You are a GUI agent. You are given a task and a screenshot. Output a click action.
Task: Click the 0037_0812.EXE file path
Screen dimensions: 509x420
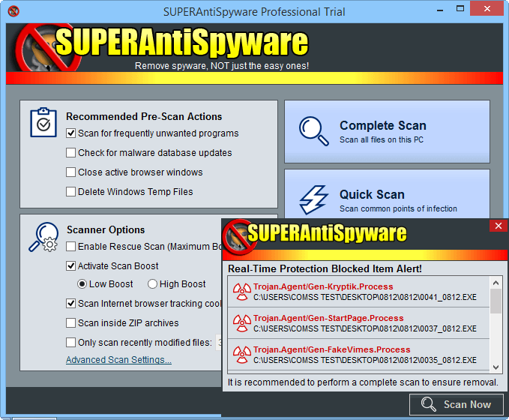click(x=365, y=328)
